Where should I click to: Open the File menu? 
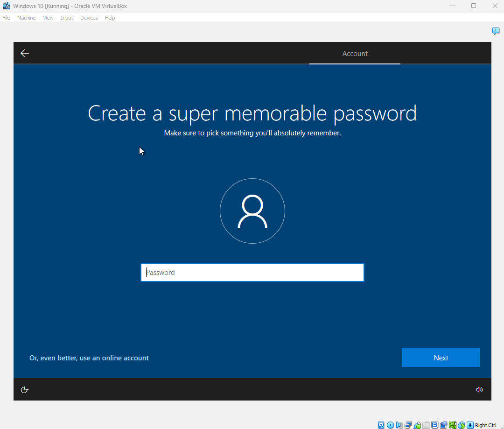pos(6,18)
